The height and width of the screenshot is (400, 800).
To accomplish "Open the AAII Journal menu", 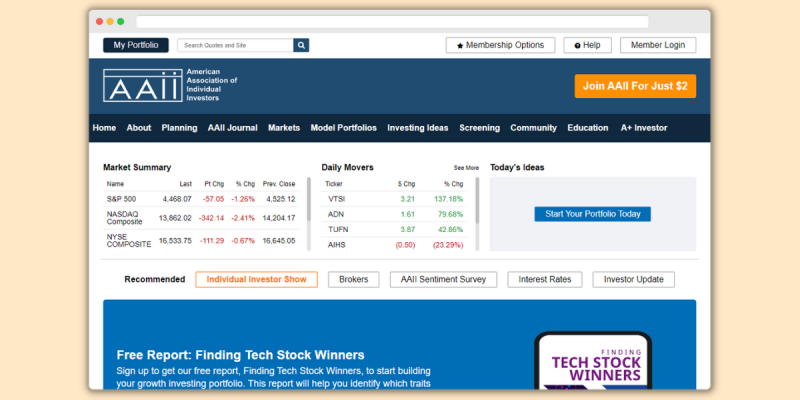I will click(x=233, y=128).
